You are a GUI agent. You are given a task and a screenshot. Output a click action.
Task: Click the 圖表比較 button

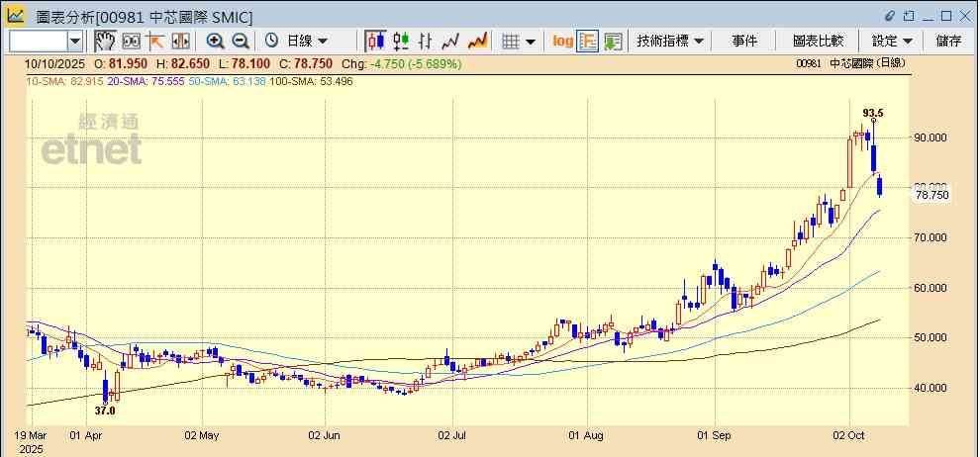pos(818,41)
